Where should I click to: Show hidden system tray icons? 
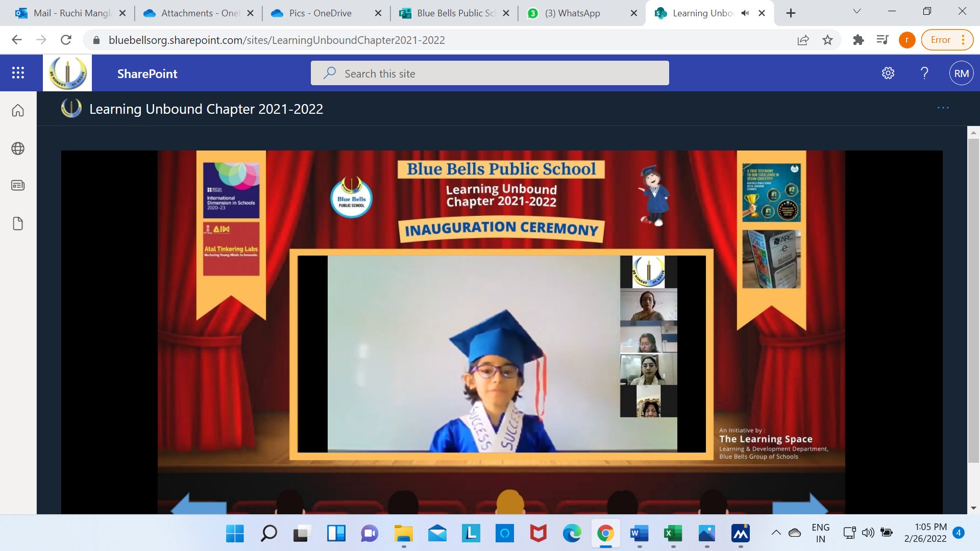coord(776,533)
